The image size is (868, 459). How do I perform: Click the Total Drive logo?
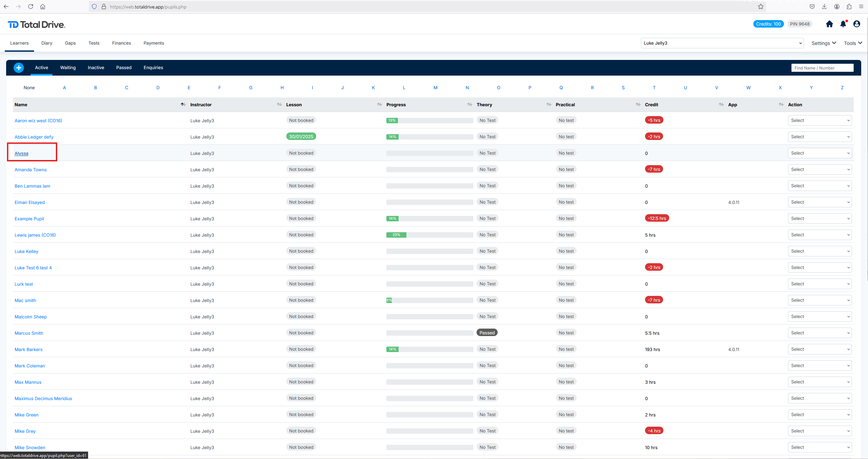[x=36, y=25]
